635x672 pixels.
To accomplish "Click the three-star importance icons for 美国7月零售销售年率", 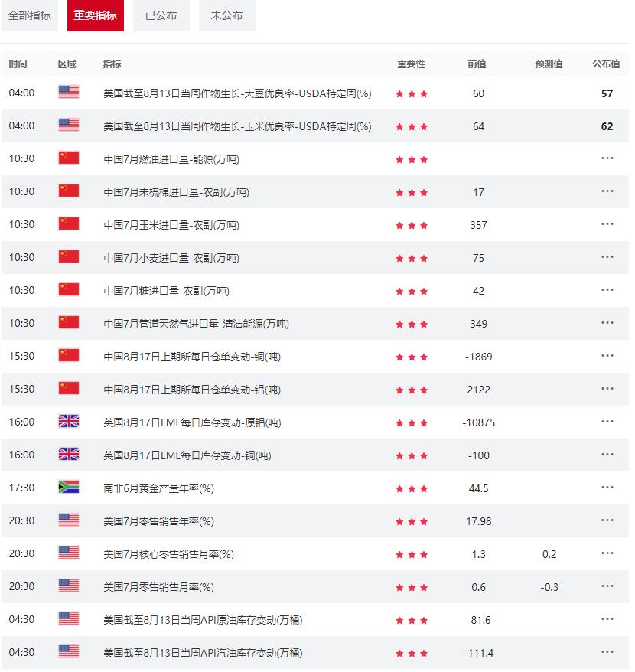I will point(412,520).
